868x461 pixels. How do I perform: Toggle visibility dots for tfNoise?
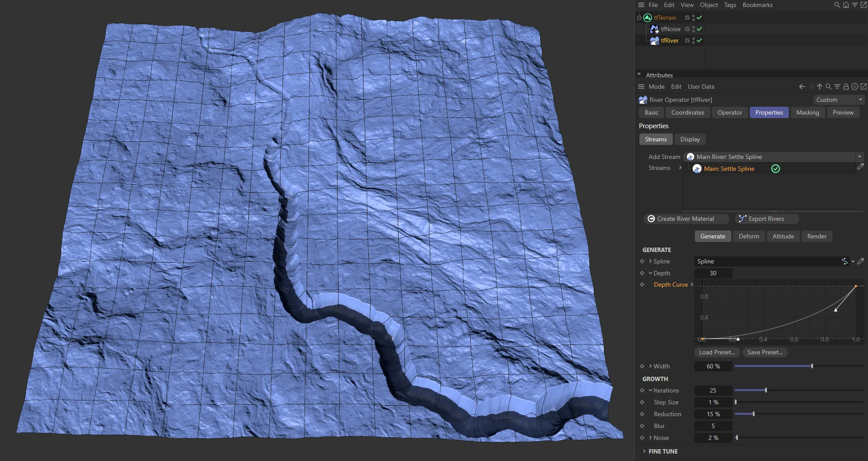pyautogui.click(x=693, y=29)
